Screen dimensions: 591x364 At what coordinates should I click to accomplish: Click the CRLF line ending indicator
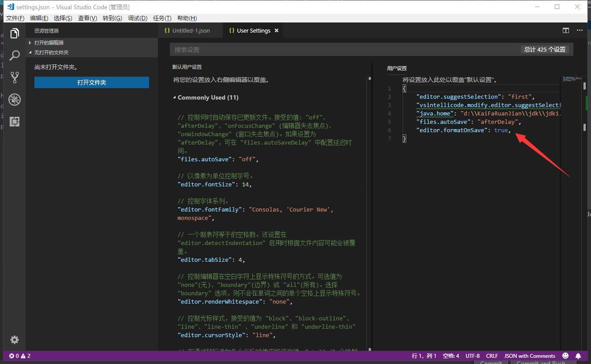(492, 356)
